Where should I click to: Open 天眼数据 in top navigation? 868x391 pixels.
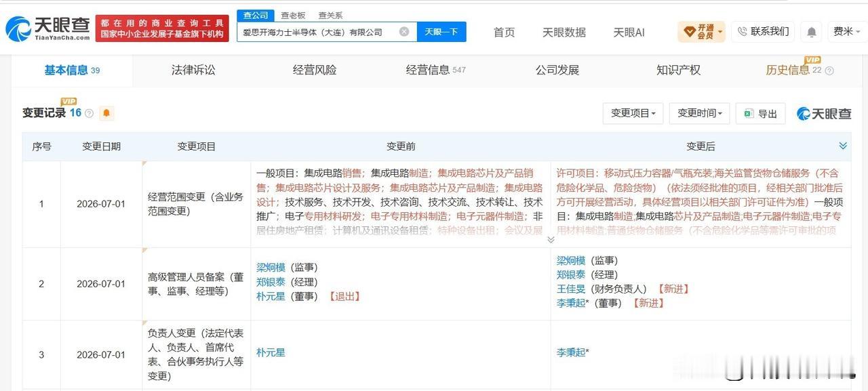tap(564, 32)
